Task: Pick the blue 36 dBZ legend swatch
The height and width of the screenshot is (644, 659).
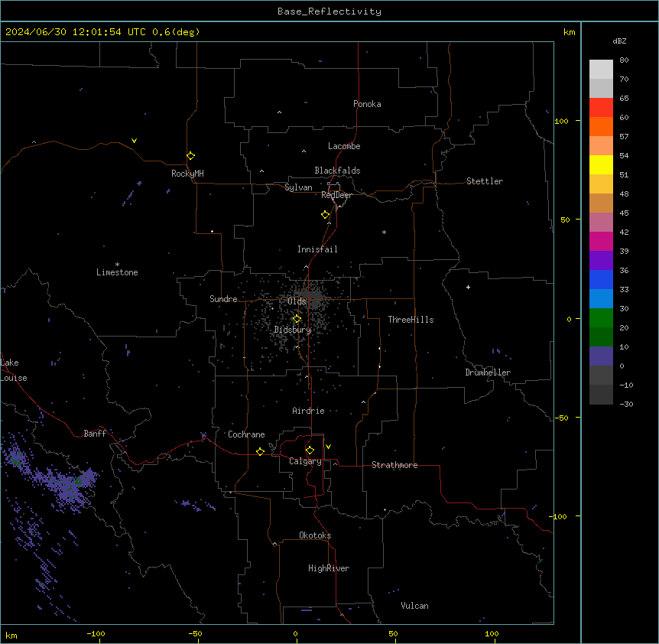Action: (x=601, y=279)
